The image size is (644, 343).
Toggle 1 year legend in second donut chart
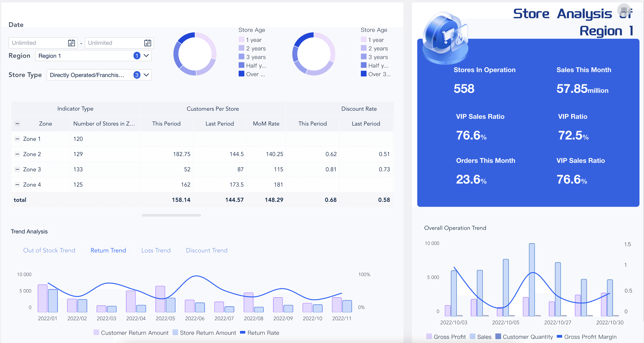372,40
